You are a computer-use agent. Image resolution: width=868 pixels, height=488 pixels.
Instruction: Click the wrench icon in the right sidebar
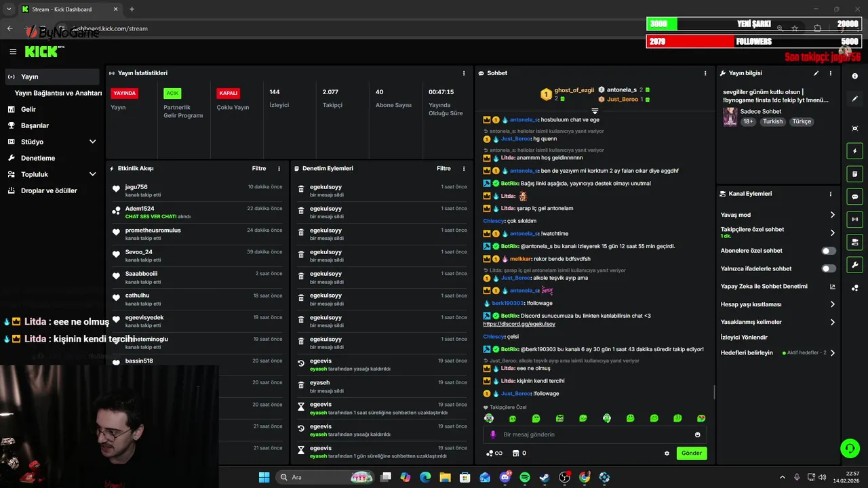(854, 264)
